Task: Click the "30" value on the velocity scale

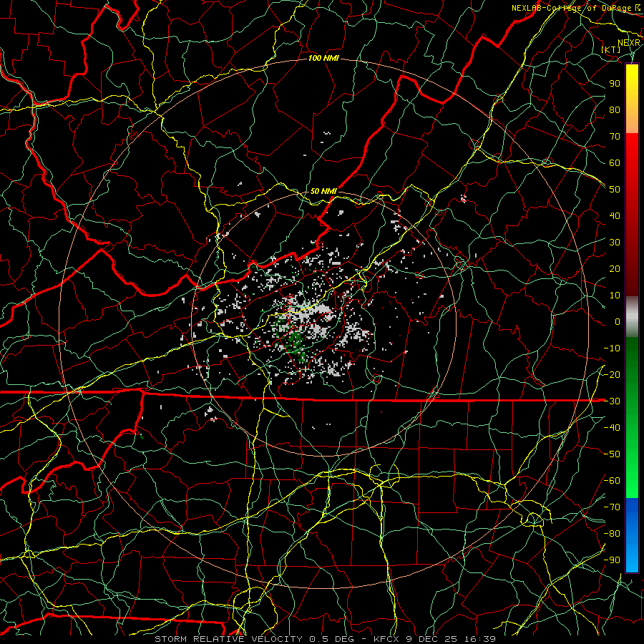Action: coord(615,243)
